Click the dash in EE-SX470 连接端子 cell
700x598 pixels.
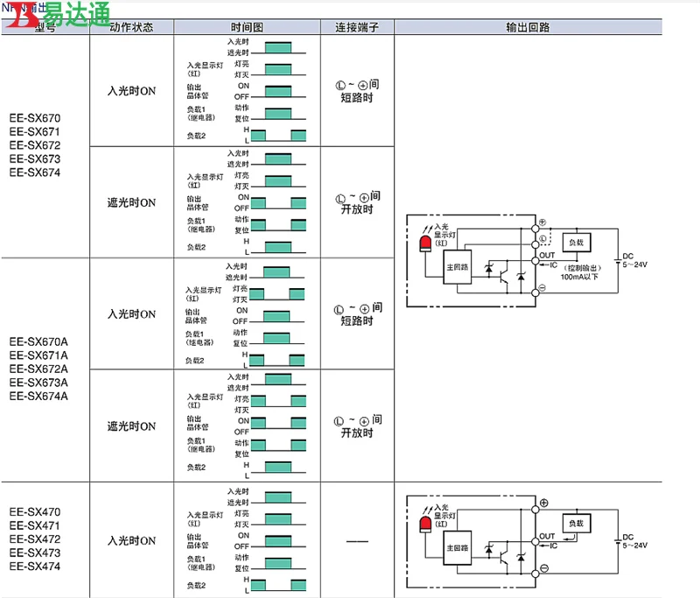(357, 541)
